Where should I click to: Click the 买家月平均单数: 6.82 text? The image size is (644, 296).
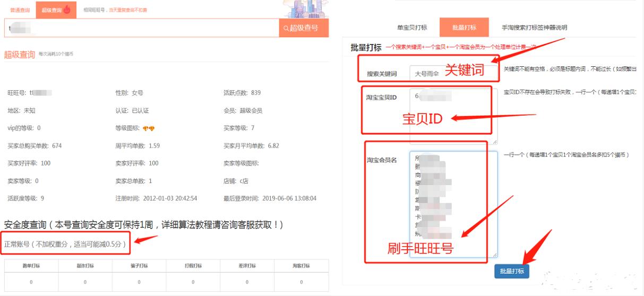click(251, 146)
